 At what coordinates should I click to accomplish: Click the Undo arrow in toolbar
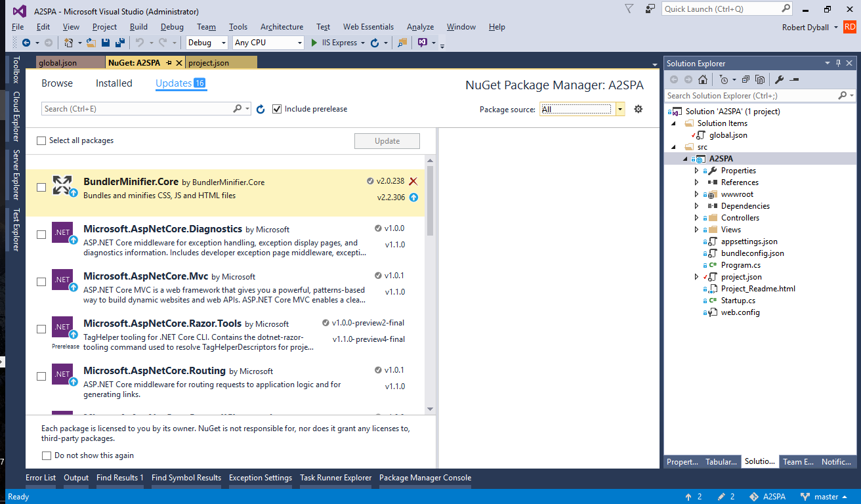point(139,43)
